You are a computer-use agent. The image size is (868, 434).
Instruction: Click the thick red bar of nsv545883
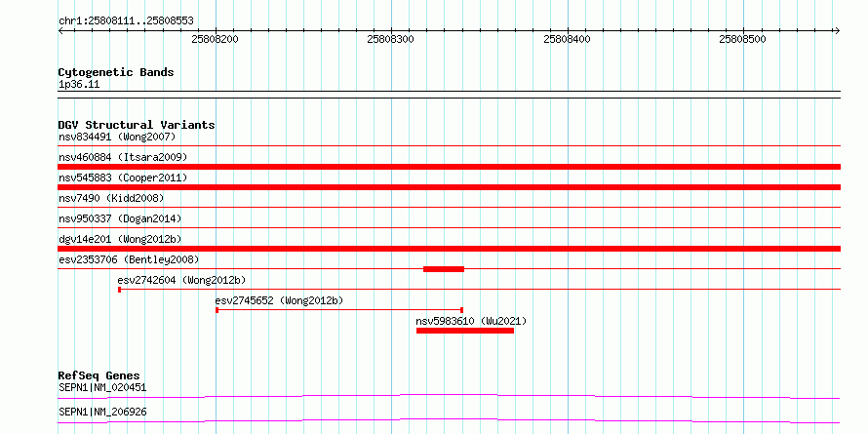coord(449,187)
